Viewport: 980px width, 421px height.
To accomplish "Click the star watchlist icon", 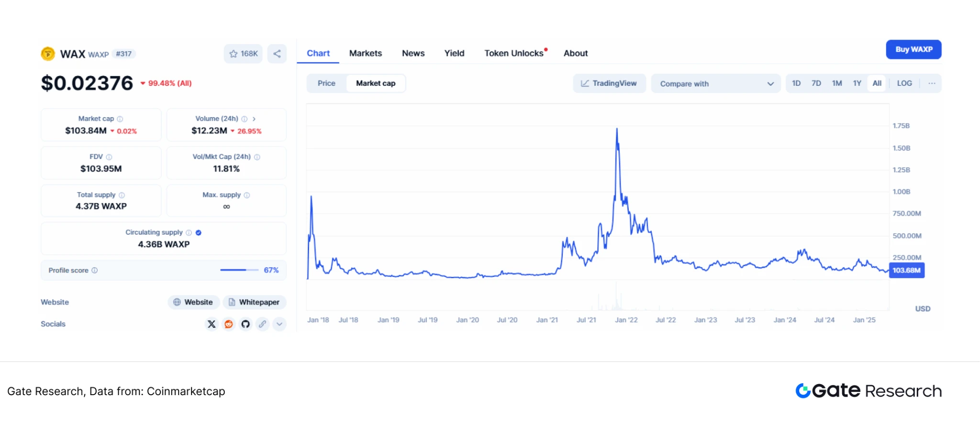I will tap(234, 54).
